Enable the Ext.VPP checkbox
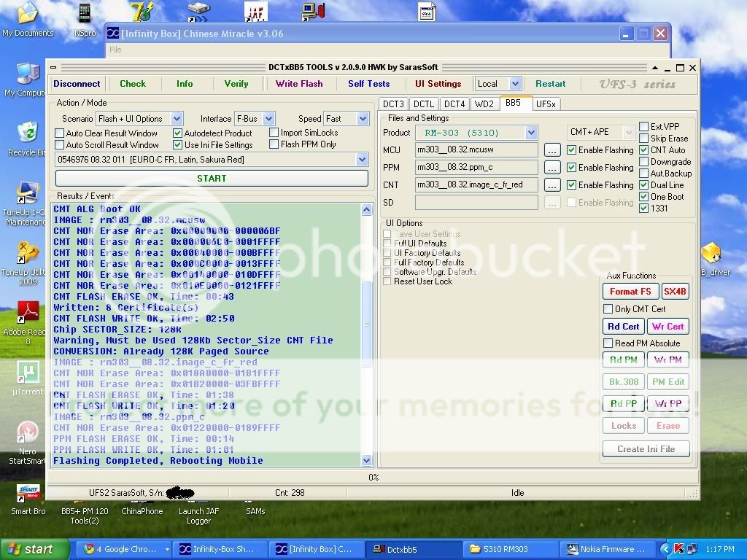747x560 pixels. [643, 127]
